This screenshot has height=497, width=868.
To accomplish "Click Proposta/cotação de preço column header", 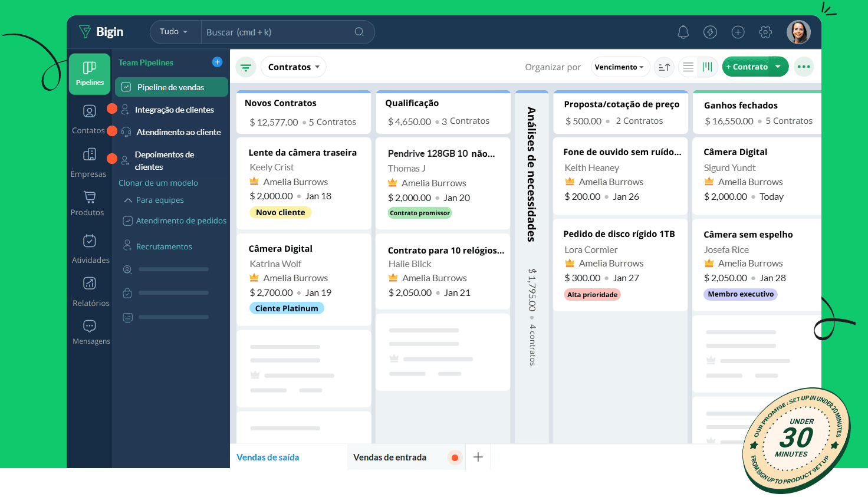I will click(x=621, y=112).
